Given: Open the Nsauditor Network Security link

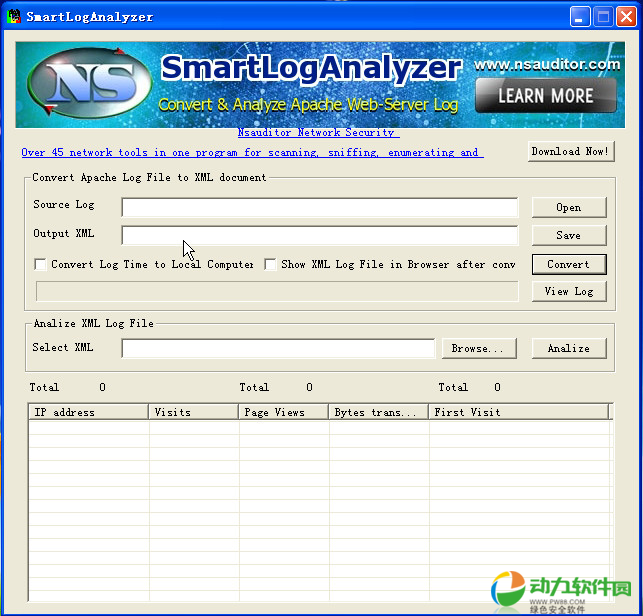Looking at the screenshot, I should 316,132.
